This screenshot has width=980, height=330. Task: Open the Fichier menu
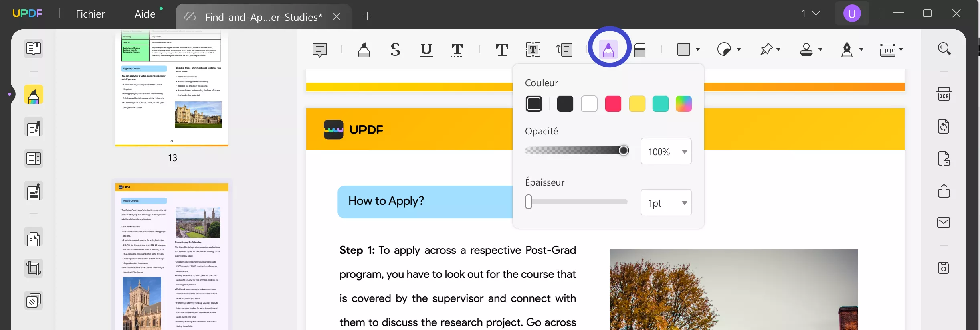pos(90,14)
